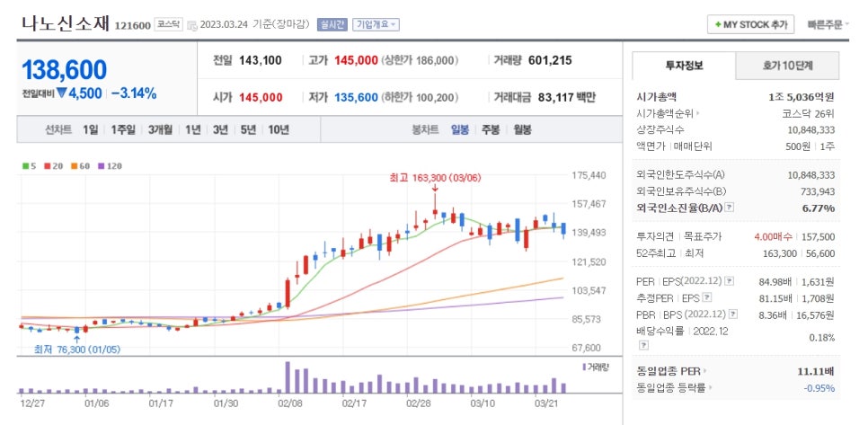Click the purple 120-day moving average swatch

point(101,165)
